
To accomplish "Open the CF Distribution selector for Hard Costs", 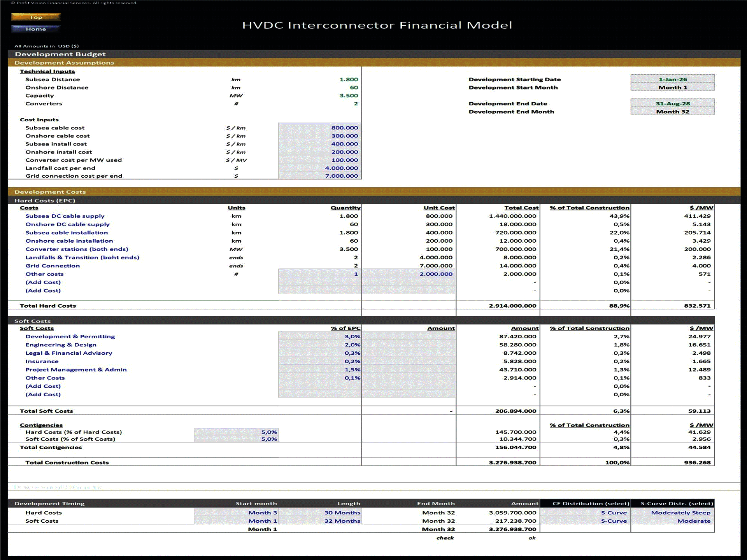I will point(614,513).
